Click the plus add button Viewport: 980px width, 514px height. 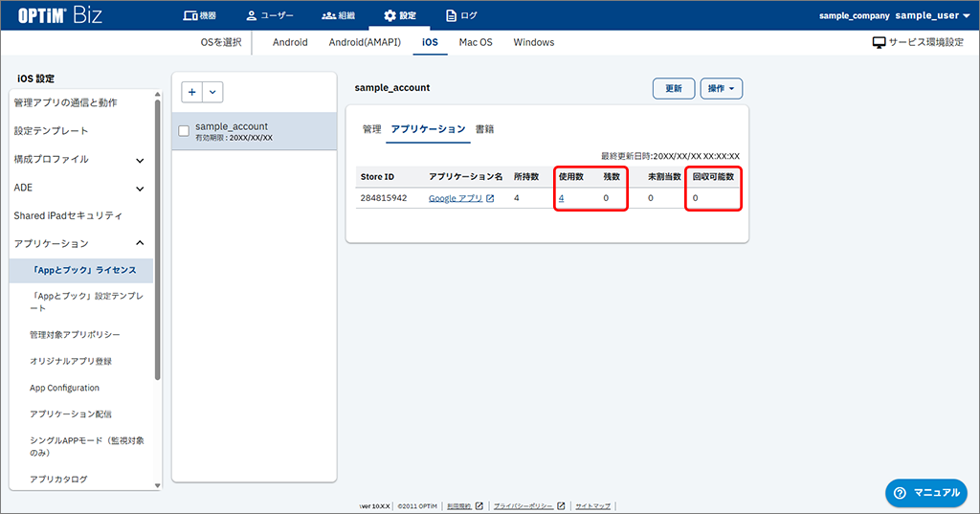click(191, 92)
